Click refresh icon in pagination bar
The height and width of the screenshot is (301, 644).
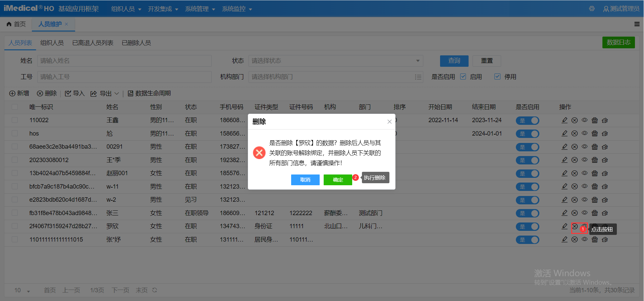click(155, 290)
